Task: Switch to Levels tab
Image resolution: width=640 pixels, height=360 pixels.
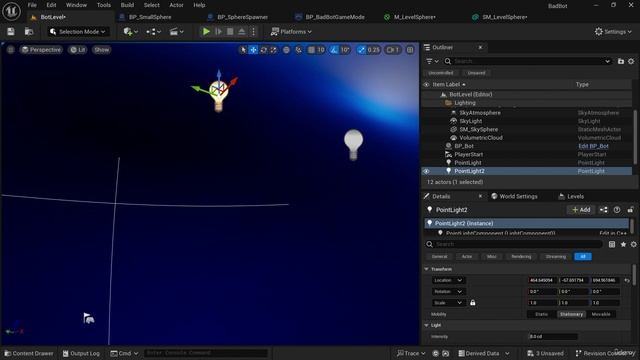Action: click(571, 196)
